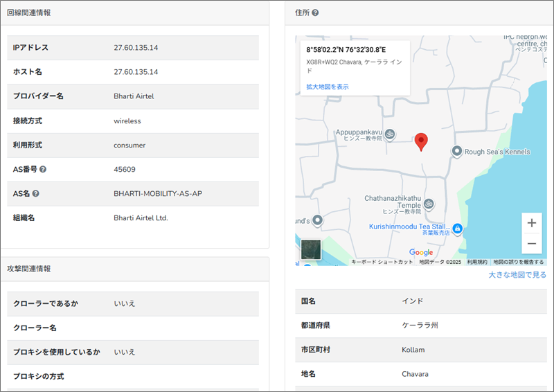Open the help icon next to 住所
This screenshot has height=392, width=554.
pos(315,12)
